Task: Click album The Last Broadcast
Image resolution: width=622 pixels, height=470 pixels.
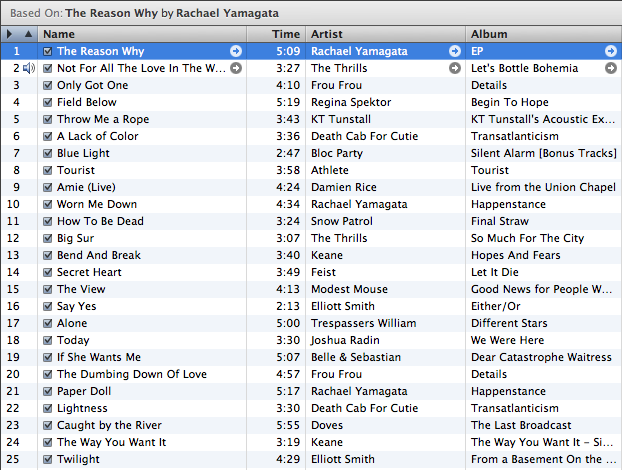Action: pos(521,425)
